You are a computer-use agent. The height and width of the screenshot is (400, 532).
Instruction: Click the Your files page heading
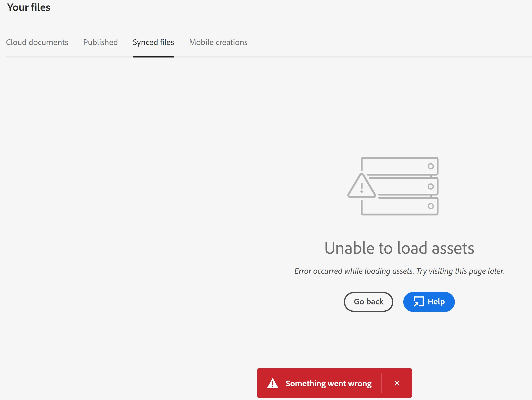point(29,7)
